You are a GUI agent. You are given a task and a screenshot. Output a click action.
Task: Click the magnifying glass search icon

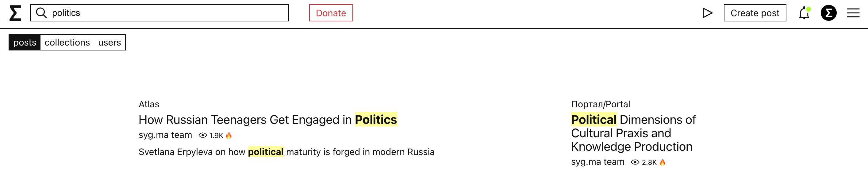click(41, 13)
